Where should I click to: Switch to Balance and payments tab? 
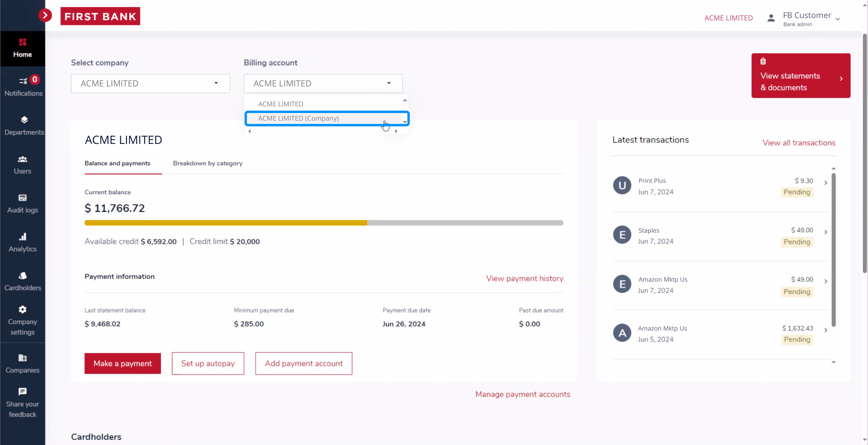[x=118, y=163]
